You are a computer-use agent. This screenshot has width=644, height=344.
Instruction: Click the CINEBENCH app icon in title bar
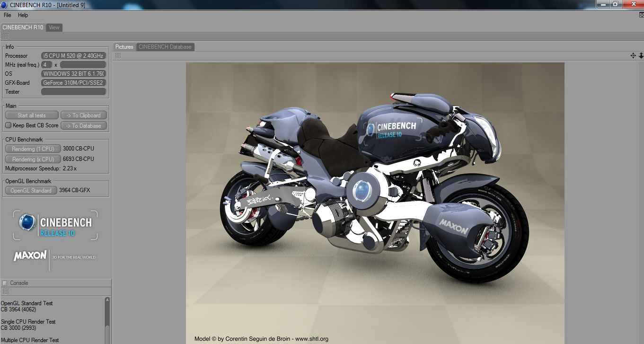4,4
